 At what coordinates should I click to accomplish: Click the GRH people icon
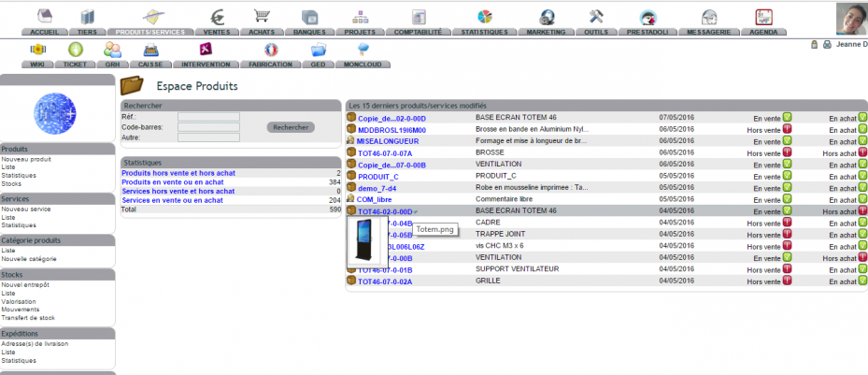tap(112, 50)
